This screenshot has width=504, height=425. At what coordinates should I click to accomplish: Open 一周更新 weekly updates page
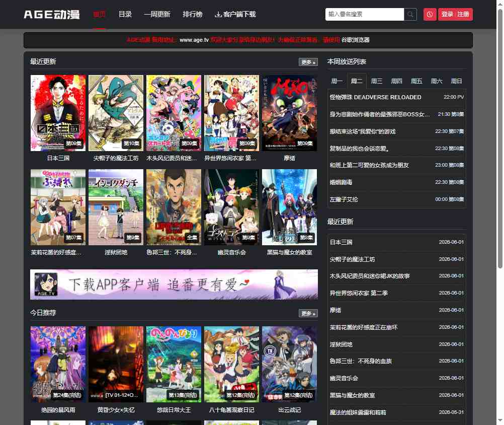pyautogui.click(x=157, y=14)
